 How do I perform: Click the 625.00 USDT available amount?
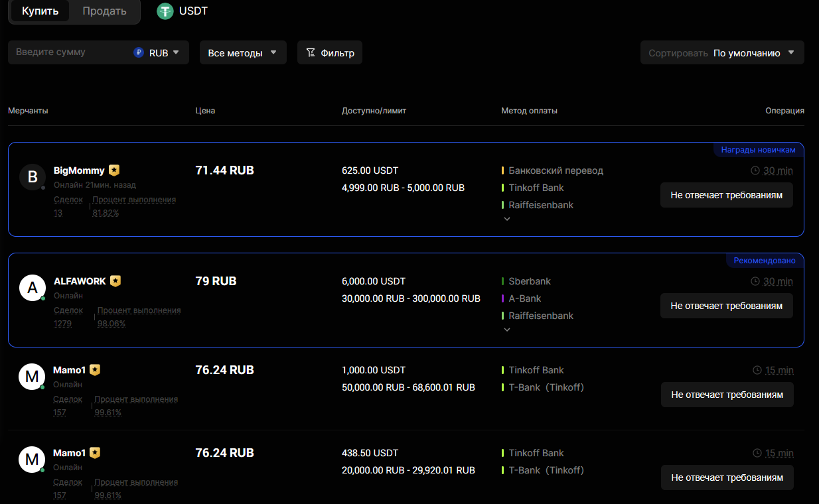370,170
